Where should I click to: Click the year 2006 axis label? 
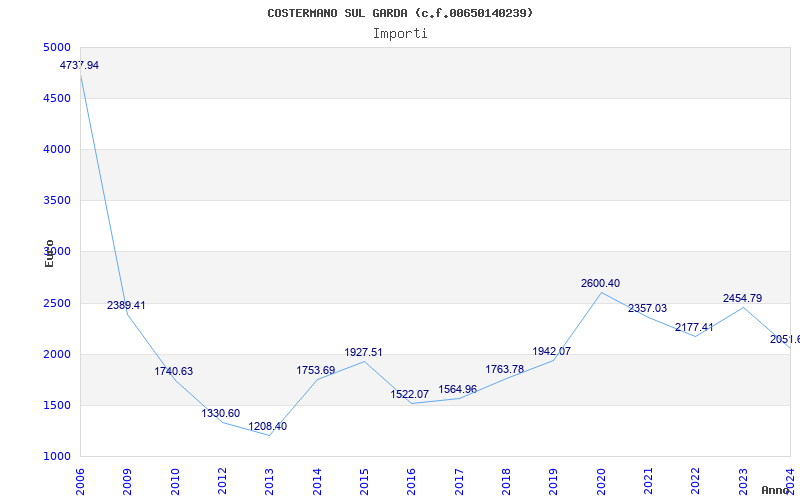[80, 482]
